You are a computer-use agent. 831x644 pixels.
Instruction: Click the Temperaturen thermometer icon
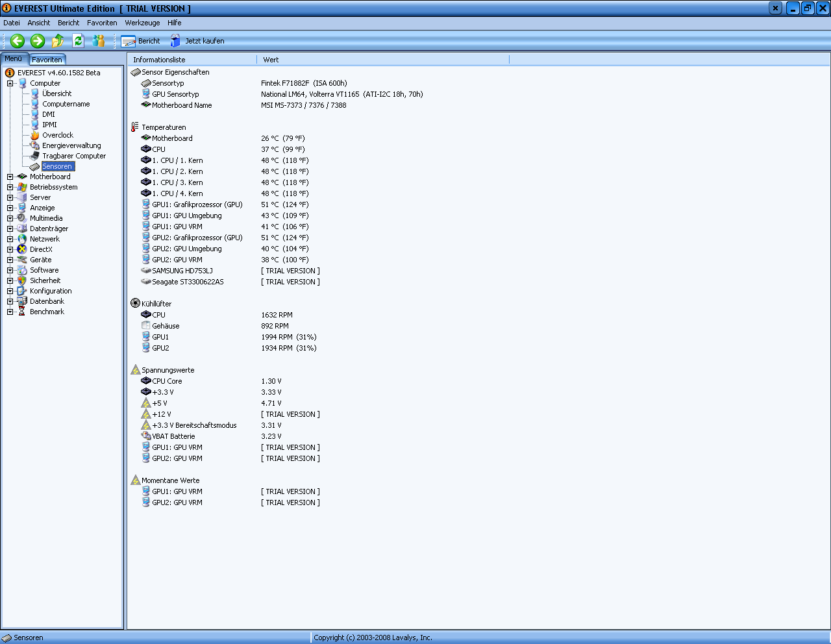135,127
